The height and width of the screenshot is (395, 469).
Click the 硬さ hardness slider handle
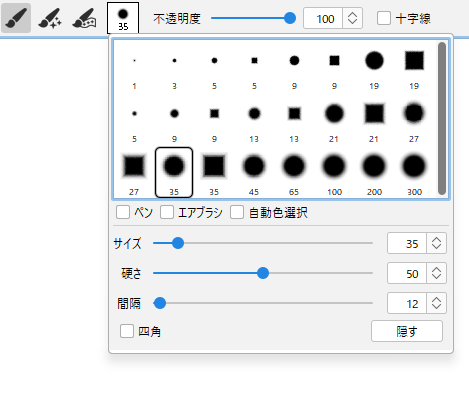[x=263, y=273]
